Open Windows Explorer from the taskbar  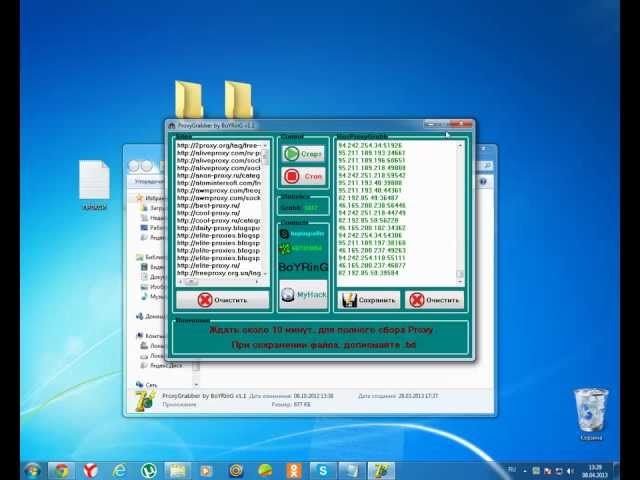click(x=178, y=471)
